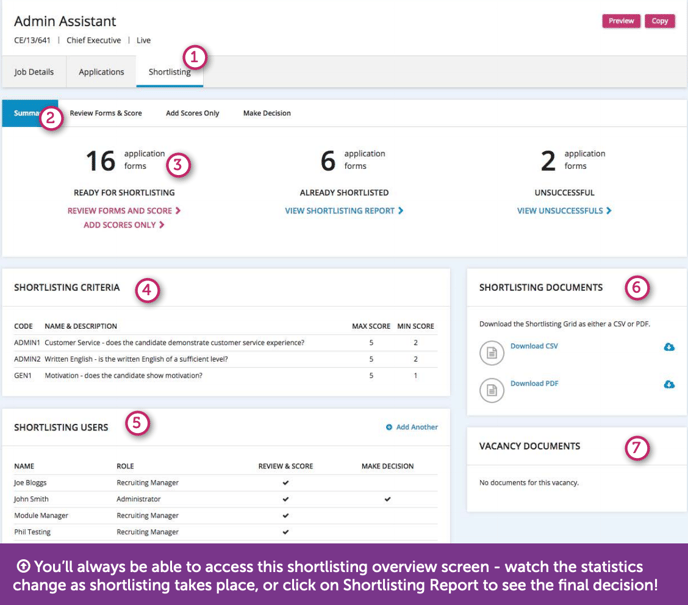Toggle John Smith Make Decision checkmark
The image size is (688, 605).
387,499
